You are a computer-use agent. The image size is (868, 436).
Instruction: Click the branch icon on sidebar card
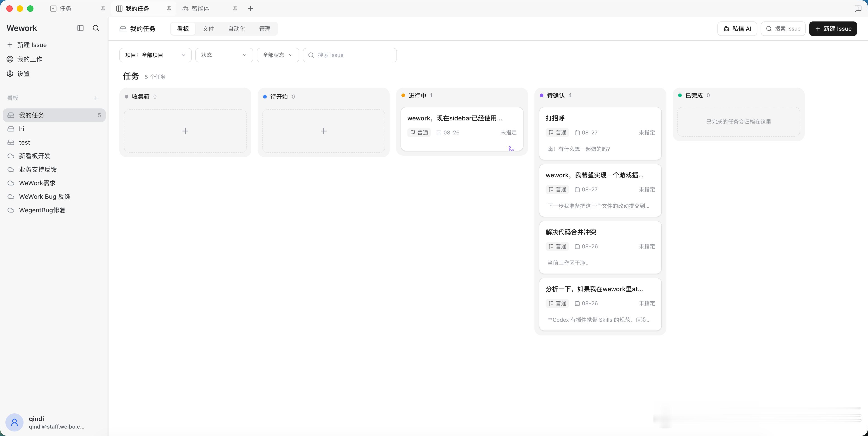pyautogui.click(x=511, y=148)
